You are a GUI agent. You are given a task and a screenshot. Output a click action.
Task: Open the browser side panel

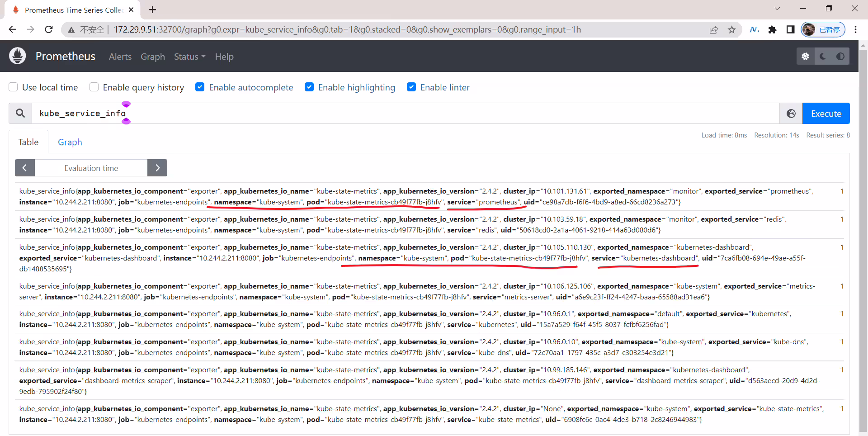pyautogui.click(x=790, y=30)
